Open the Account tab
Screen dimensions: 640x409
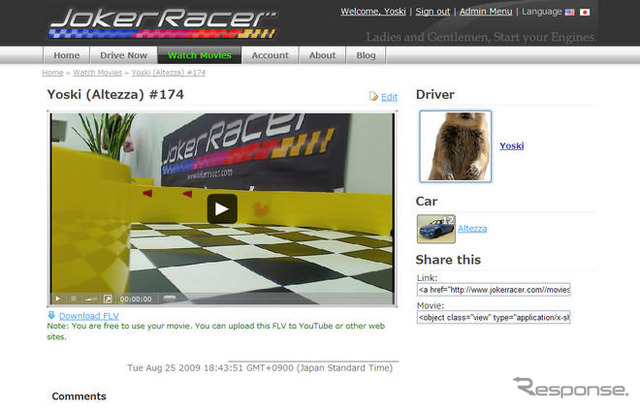point(270,55)
